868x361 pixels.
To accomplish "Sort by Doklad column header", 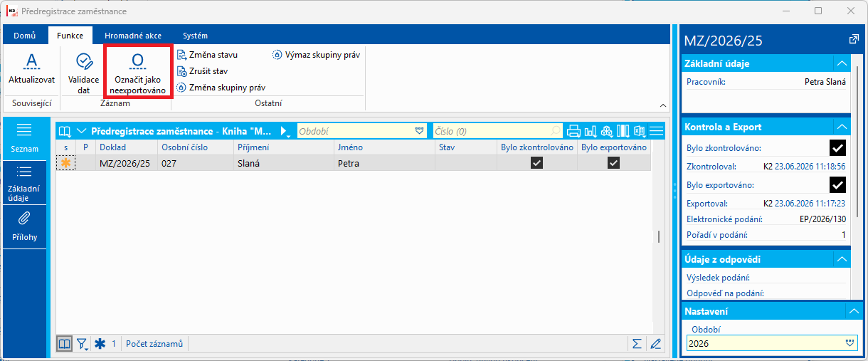I will [x=127, y=147].
